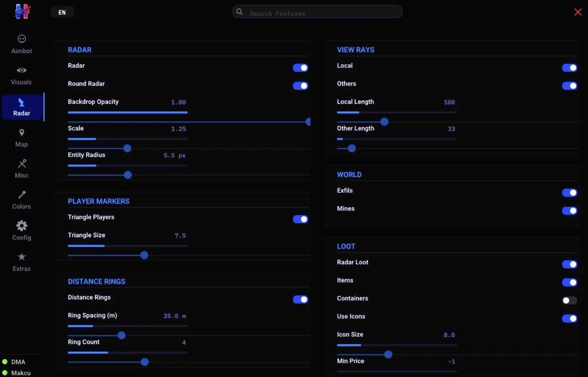The image size is (588, 377).
Task: Open the Config gear section
Action: [22, 231]
